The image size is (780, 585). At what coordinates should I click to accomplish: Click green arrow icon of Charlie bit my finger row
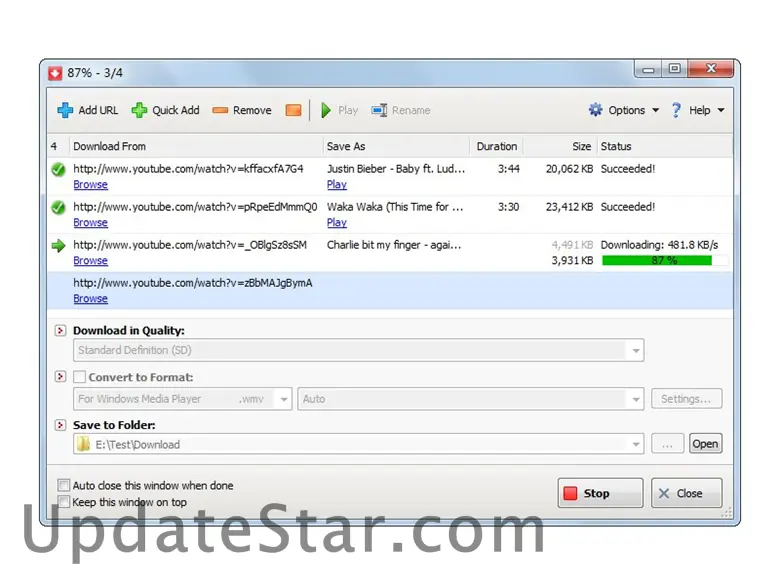pyautogui.click(x=58, y=245)
